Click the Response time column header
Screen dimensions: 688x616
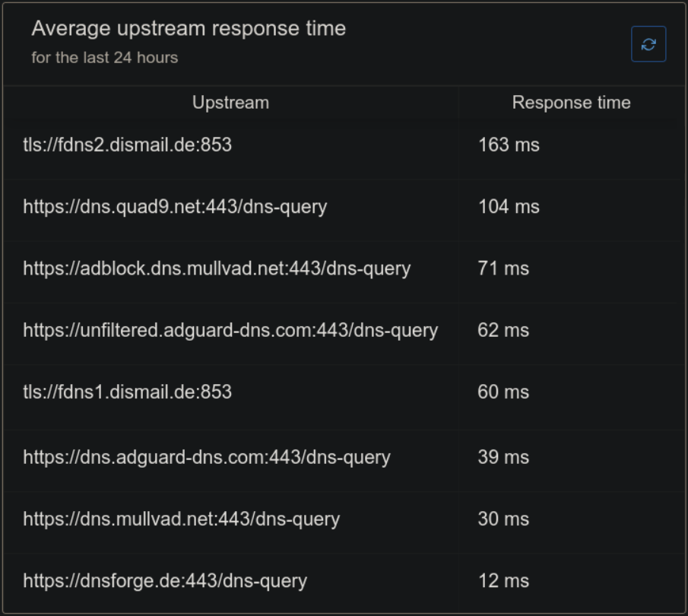(571, 103)
